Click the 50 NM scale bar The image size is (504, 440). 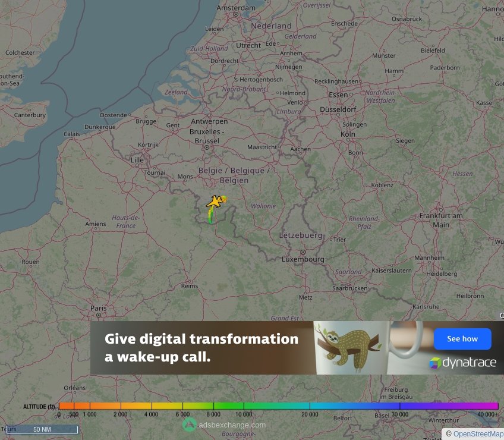coord(40,429)
